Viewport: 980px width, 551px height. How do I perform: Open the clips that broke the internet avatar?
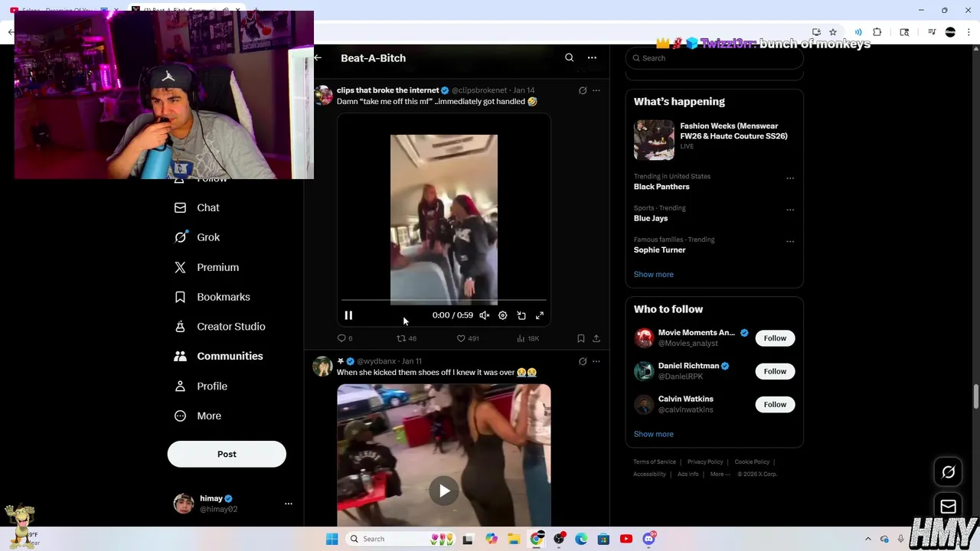tap(322, 96)
